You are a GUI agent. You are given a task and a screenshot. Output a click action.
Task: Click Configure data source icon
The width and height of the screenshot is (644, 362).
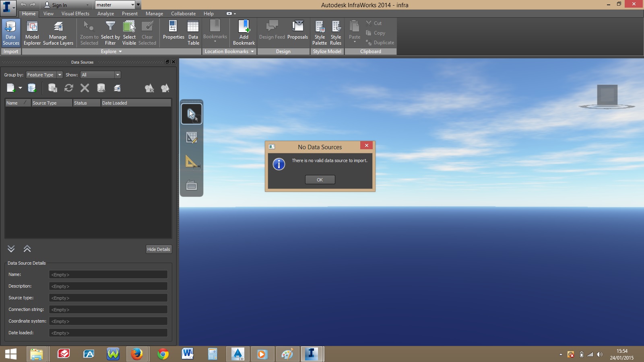pos(53,88)
